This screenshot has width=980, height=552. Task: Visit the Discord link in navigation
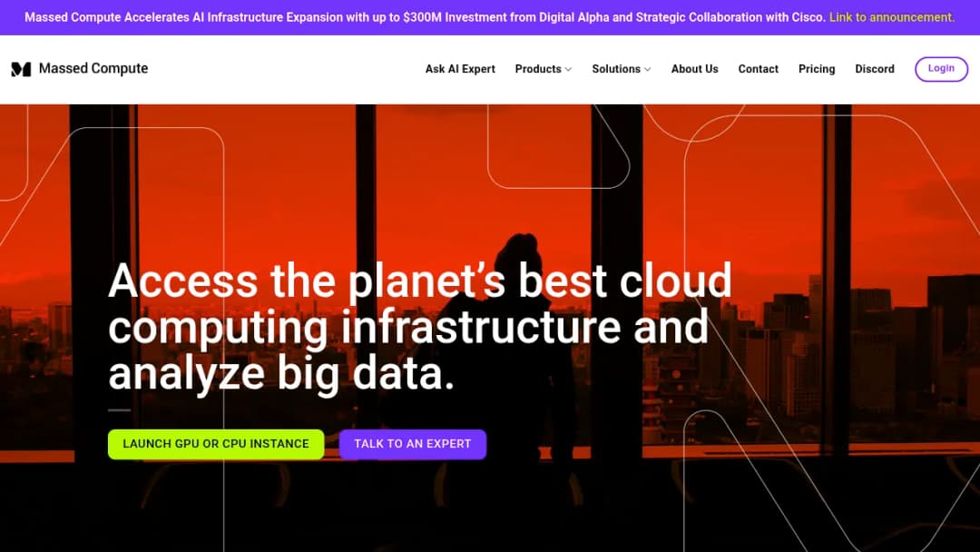point(875,69)
